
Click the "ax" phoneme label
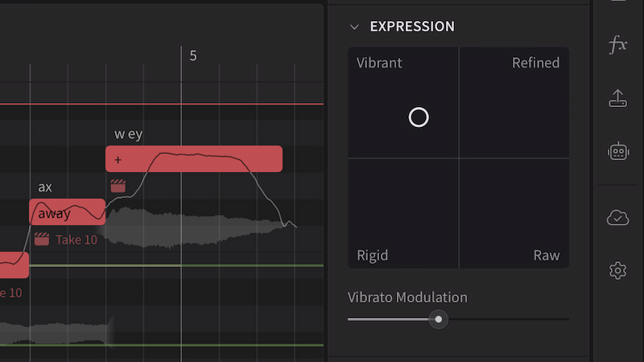pyautogui.click(x=45, y=187)
